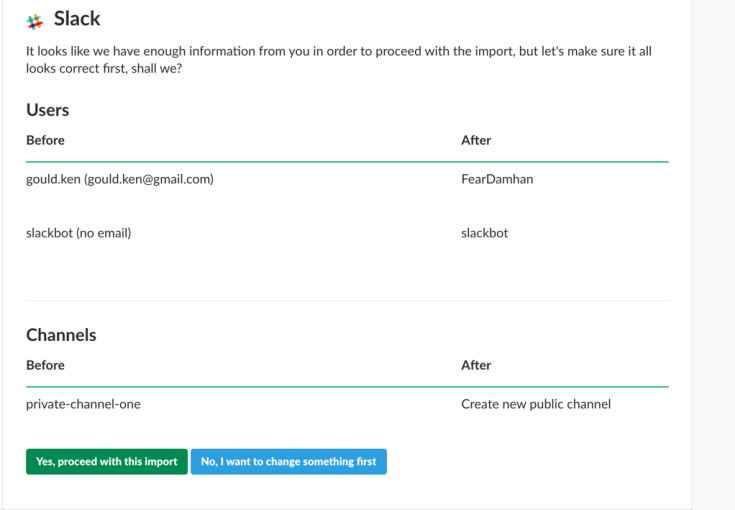Click the Users section heading
Screen dimensions: 735x510
(47, 110)
